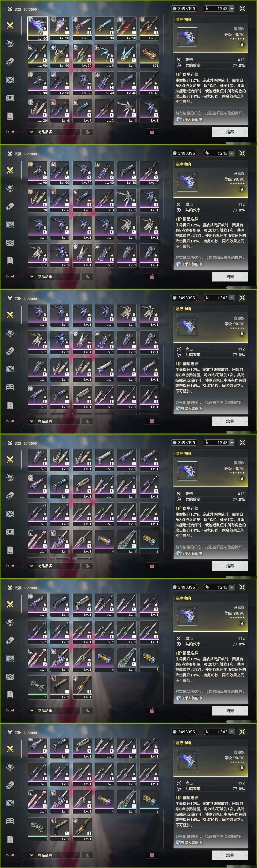Expand the 物品品质 dropdown in bottommost panel
This screenshot has width=257, height=868.
(54, 855)
